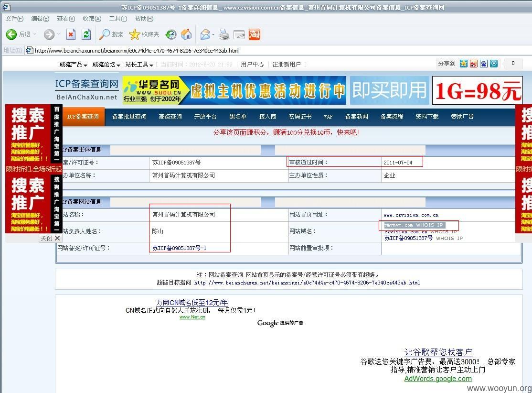Open 威流论坛 dropdown menu
532x393 pixels.
coord(106,65)
